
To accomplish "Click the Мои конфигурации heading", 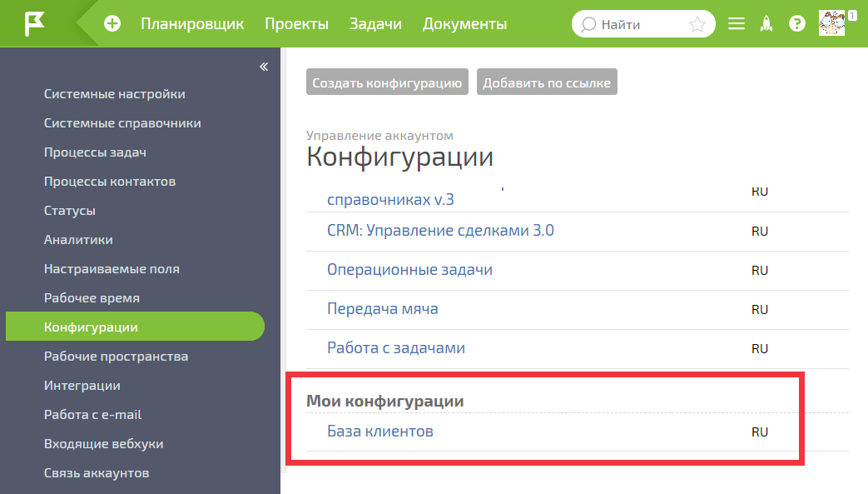I will (384, 401).
